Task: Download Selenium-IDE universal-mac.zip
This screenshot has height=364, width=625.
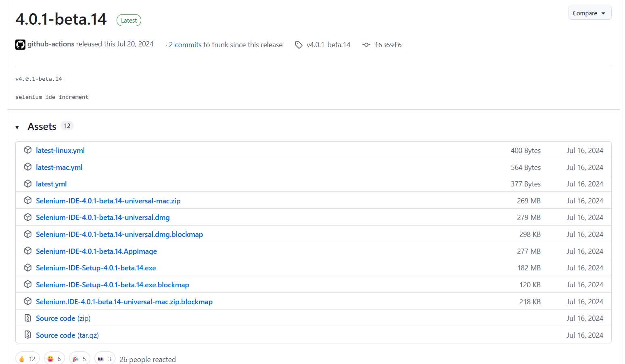Action: coord(108,201)
